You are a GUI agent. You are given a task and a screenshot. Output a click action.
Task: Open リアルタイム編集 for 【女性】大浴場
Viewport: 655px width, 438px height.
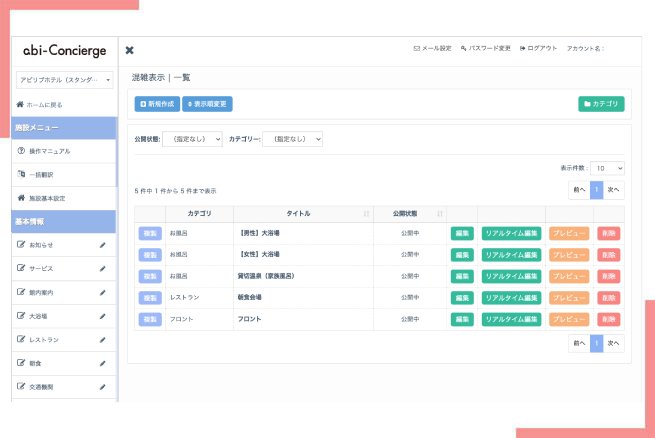click(x=511, y=255)
